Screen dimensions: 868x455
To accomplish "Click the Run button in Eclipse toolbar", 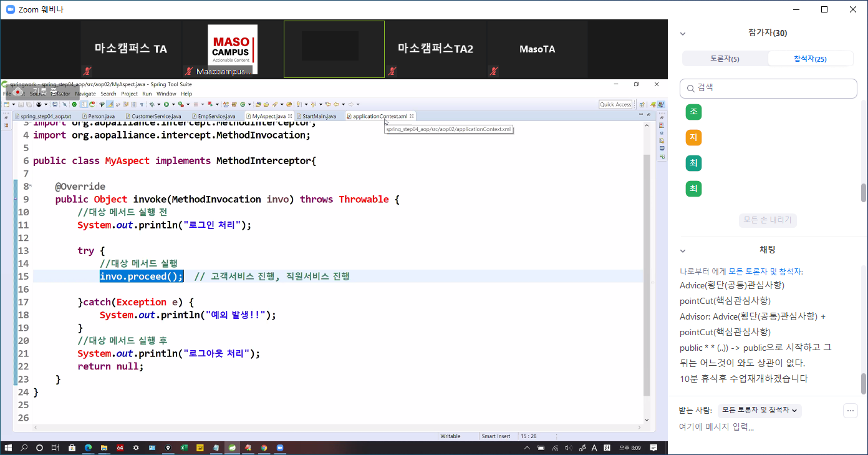I will tap(166, 104).
